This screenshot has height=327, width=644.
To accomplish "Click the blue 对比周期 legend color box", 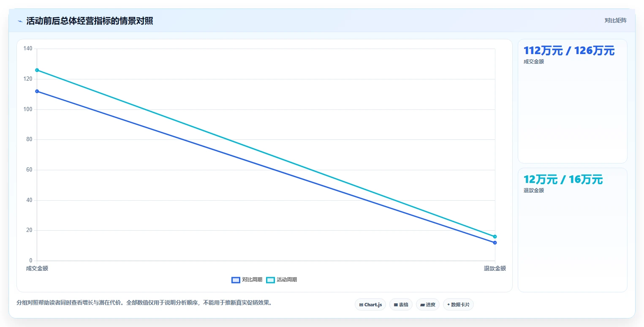I will coord(236,280).
